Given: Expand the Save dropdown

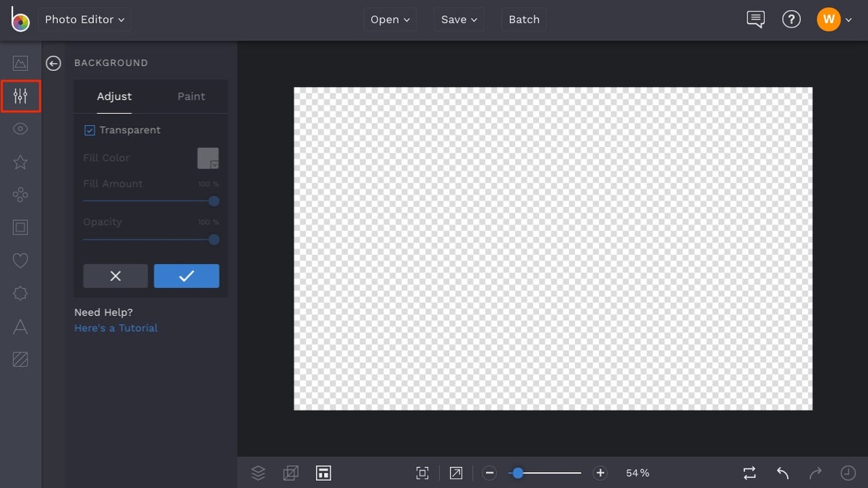Looking at the screenshot, I should [459, 20].
